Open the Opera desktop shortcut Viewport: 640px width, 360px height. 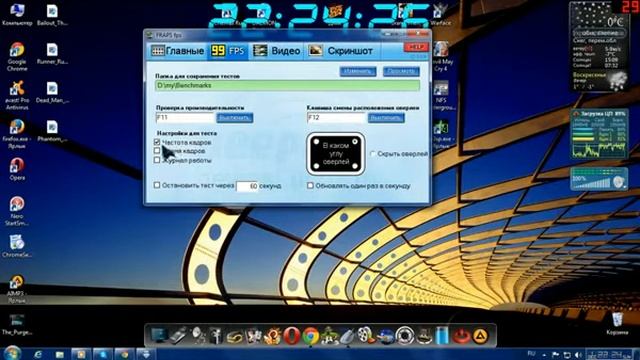[17, 169]
